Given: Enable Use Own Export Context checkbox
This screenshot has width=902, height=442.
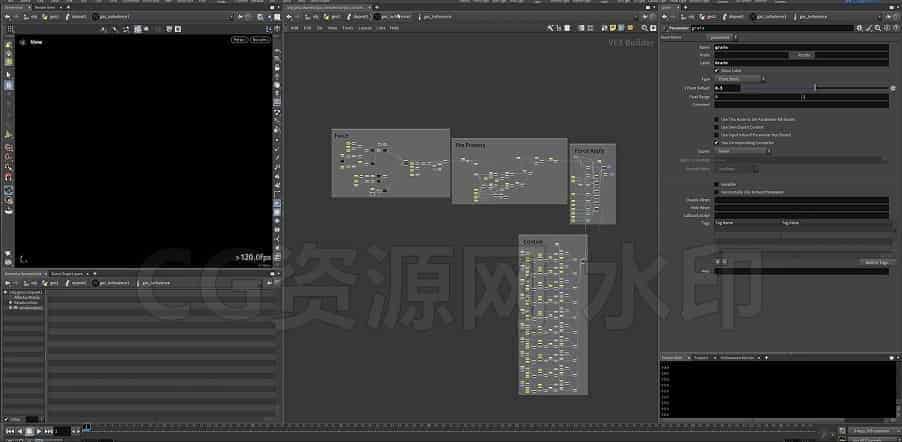Looking at the screenshot, I should click(716, 127).
